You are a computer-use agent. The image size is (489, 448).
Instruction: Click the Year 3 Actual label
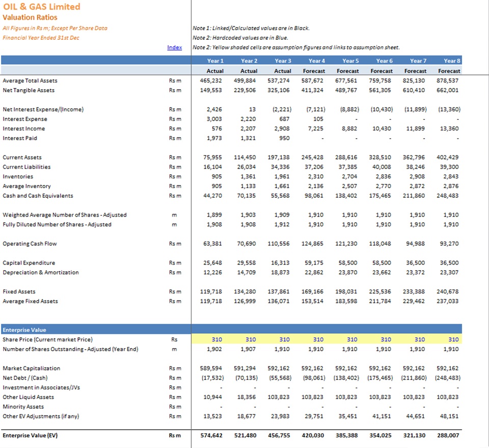[283, 71]
